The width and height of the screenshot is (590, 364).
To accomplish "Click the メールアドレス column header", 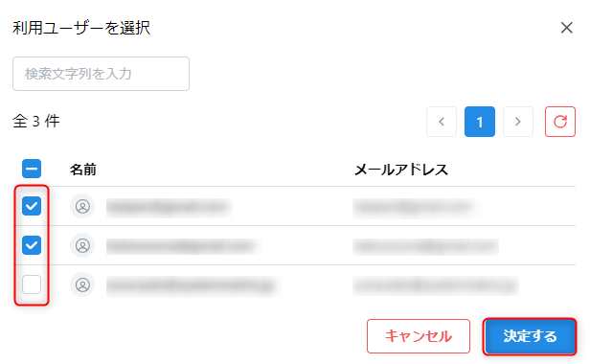I will [x=401, y=170].
